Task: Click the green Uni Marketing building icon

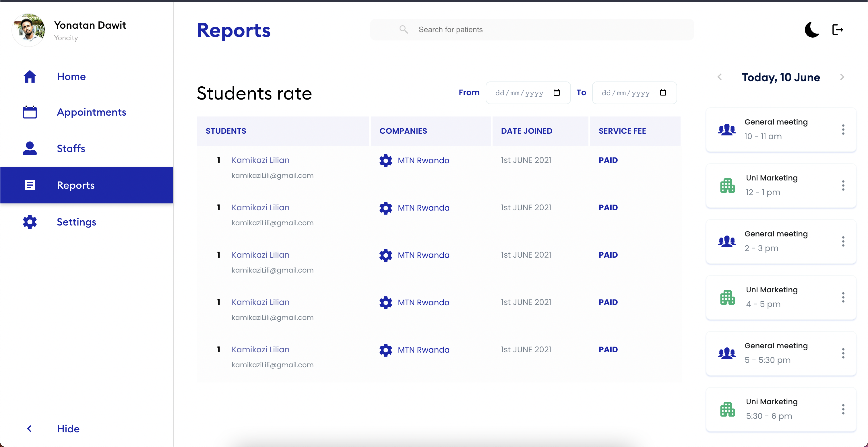Action: pos(728,185)
